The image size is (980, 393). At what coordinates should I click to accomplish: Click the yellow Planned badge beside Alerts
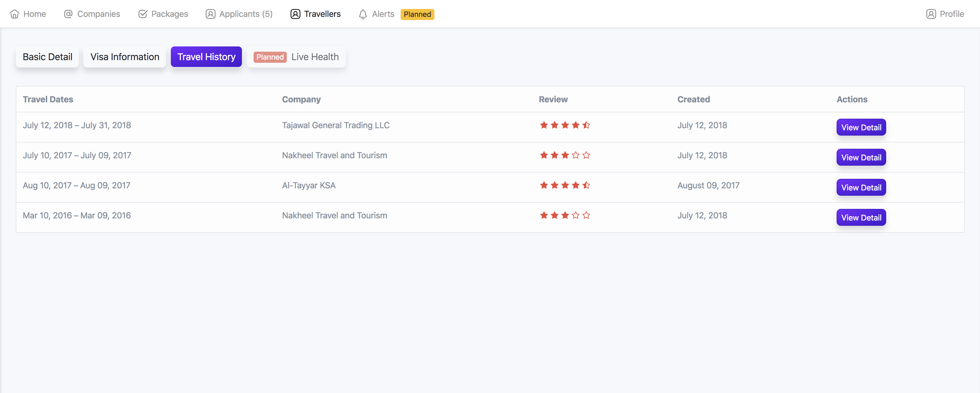(417, 14)
